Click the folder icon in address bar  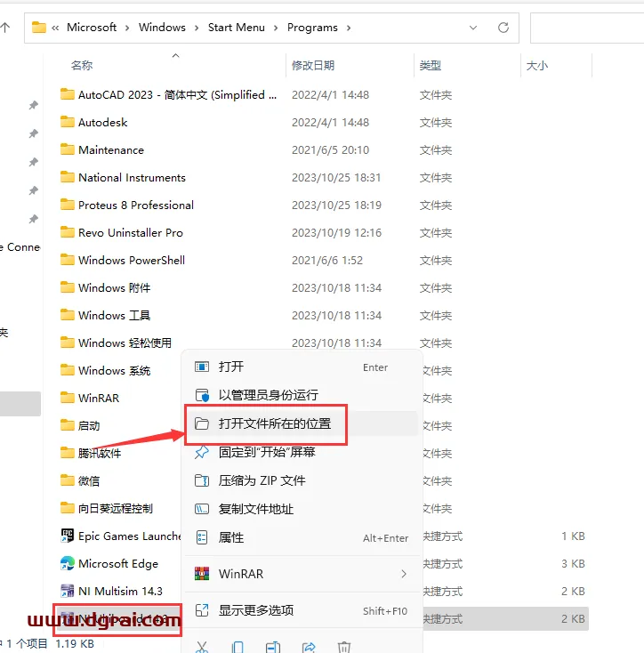(39, 28)
